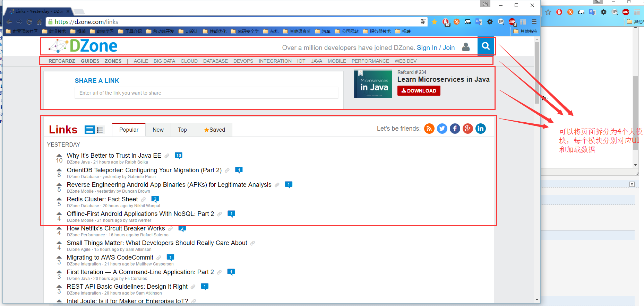Open the 服务器技术 bookmarks folder
644x306 pixels.
pyautogui.click(x=377, y=31)
